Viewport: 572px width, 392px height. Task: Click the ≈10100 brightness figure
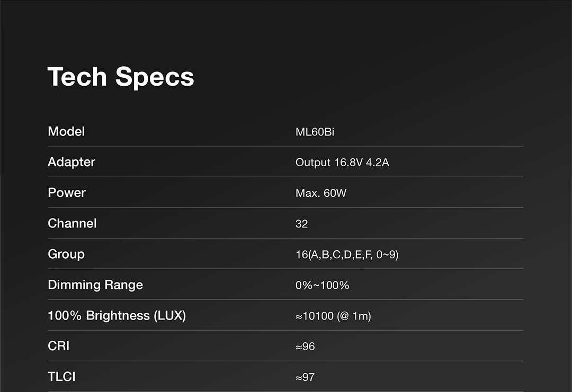tap(315, 316)
